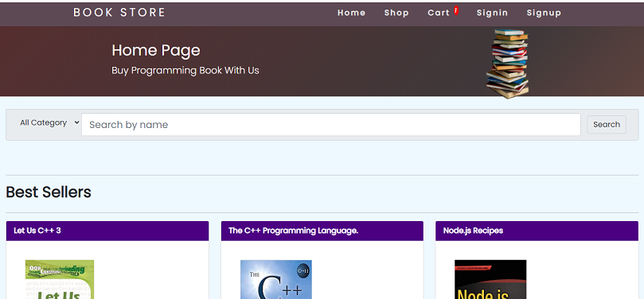
Task: Click the Node.js Recipes cover image
Action: click(490, 279)
